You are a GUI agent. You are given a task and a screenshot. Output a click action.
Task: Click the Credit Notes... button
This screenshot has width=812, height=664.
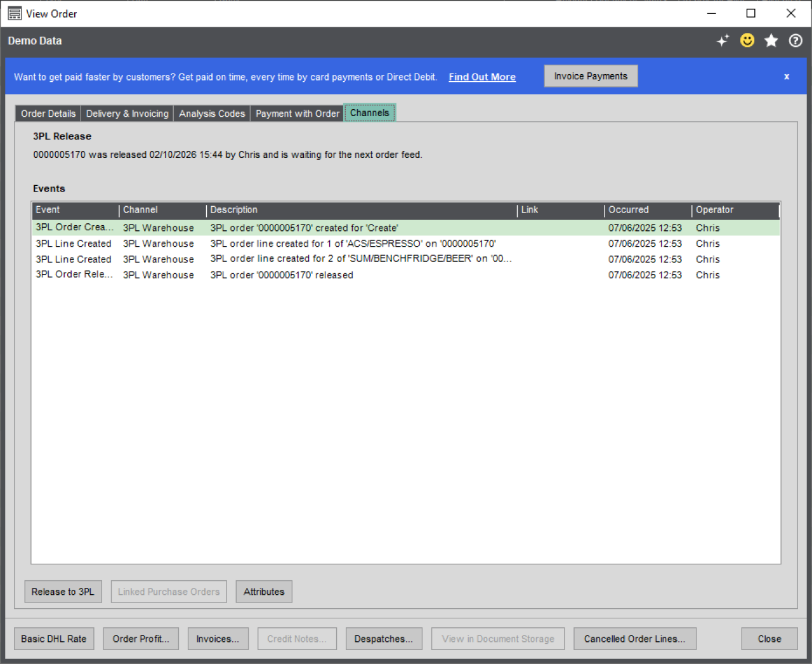297,639
